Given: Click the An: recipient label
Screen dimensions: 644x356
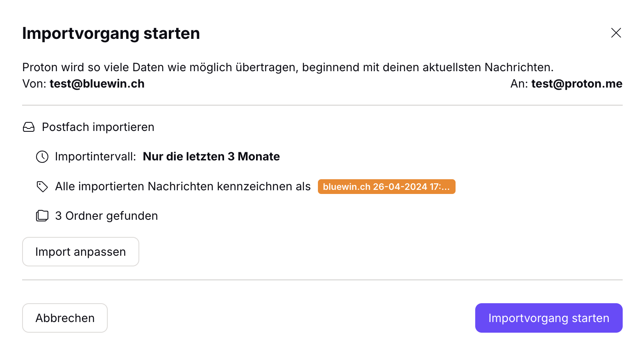Looking at the screenshot, I should pos(519,84).
